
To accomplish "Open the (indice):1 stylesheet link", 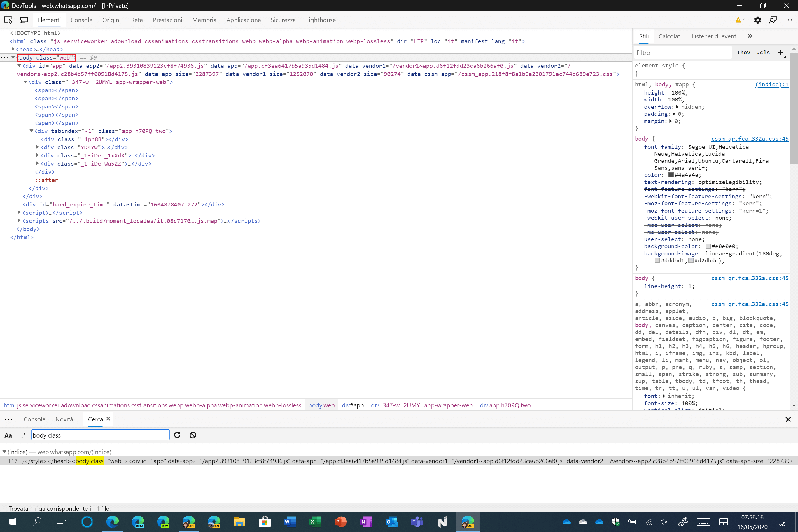I will click(x=771, y=85).
